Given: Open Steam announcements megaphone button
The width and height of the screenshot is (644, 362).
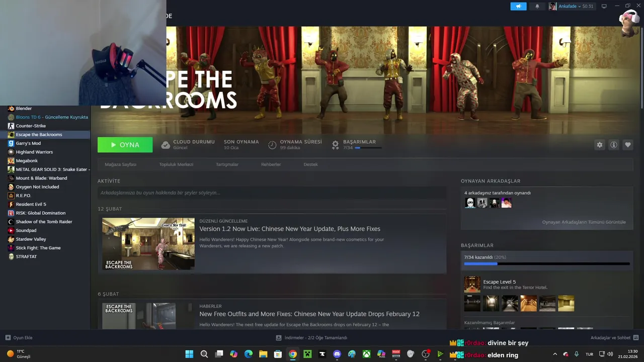Looking at the screenshot, I should pyautogui.click(x=518, y=7).
